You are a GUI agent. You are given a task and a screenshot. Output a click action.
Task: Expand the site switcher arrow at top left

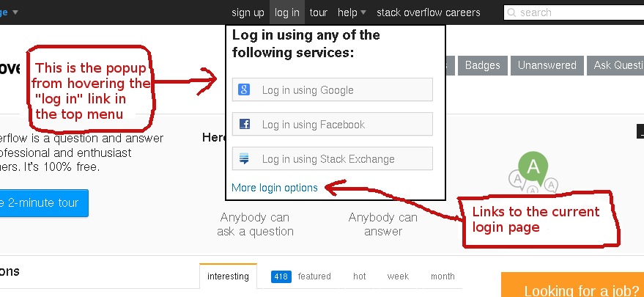(x=15, y=12)
